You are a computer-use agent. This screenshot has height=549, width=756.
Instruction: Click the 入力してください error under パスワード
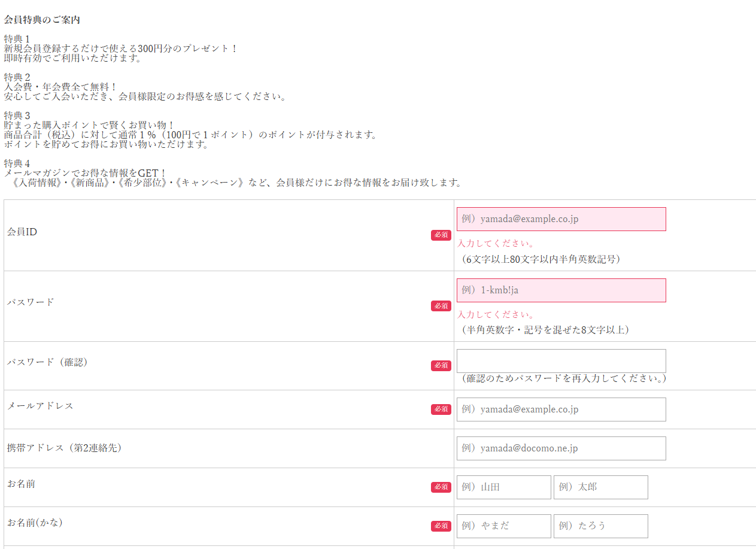(x=496, y=315)
